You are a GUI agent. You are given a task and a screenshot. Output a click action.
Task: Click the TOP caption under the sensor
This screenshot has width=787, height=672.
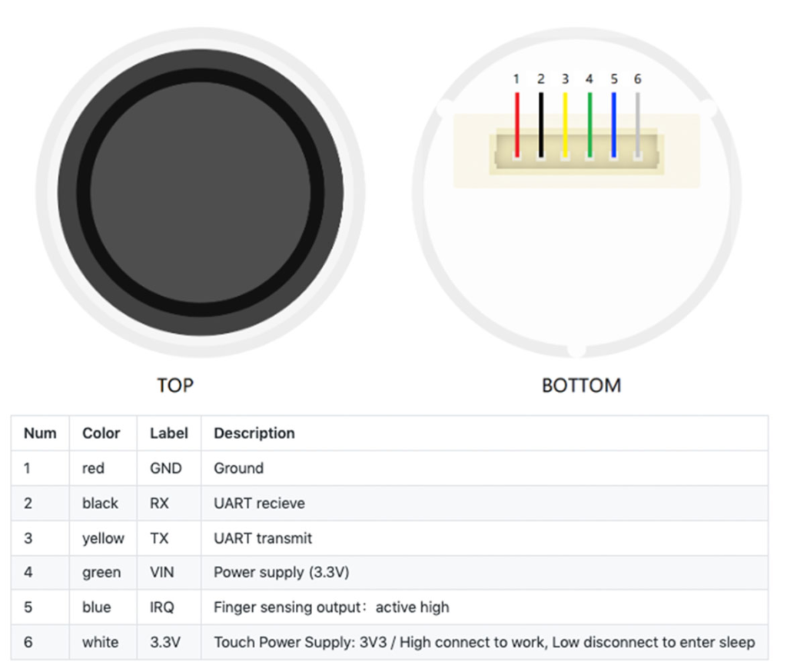(175, 385)
